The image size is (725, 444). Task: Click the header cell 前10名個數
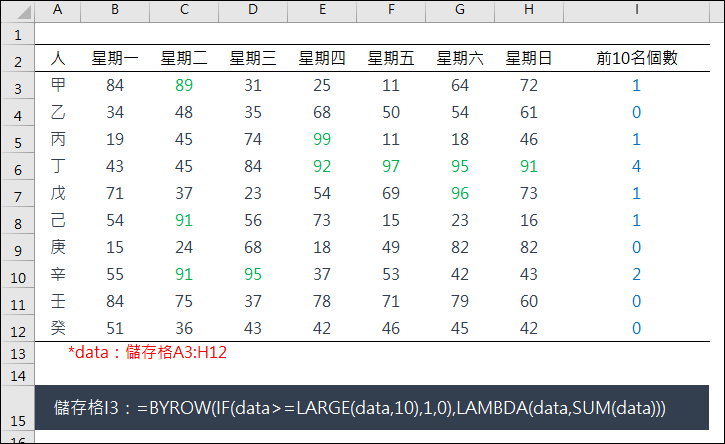click(x=637, y=58)
